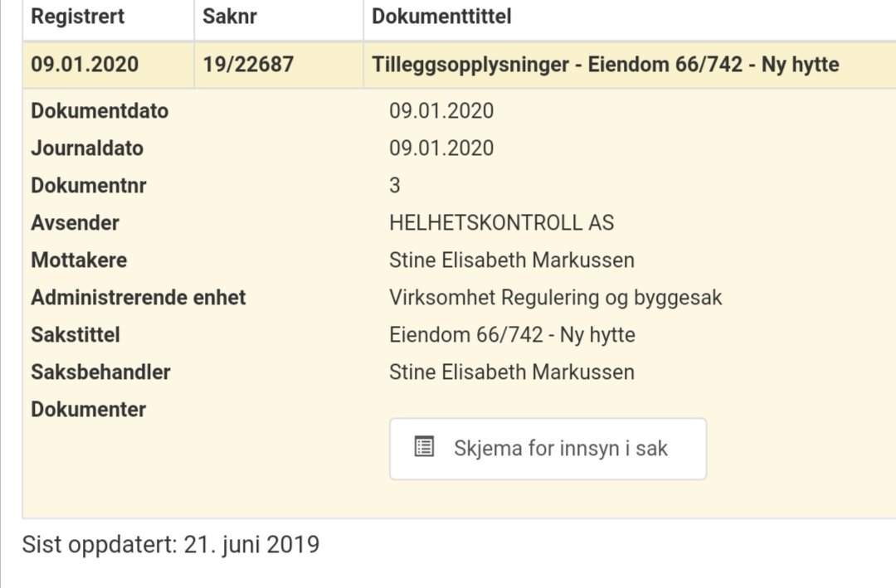Select case number 19/22687
The image size is (896, 588).
[248, 65]
